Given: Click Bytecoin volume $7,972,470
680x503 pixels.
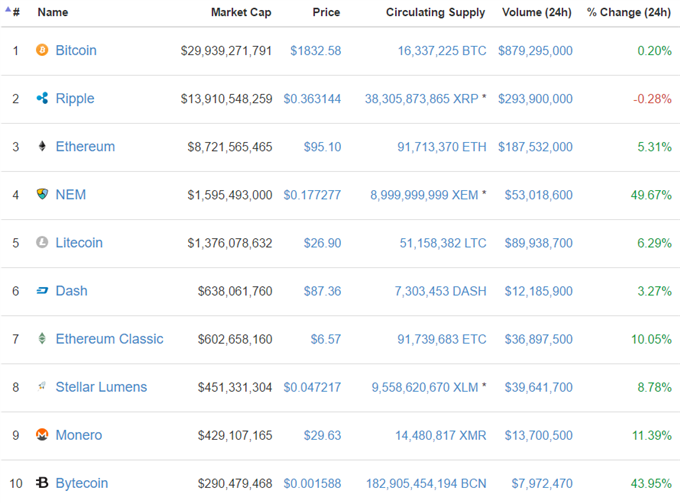Looking at the screenshot, I should coord(542,484).
